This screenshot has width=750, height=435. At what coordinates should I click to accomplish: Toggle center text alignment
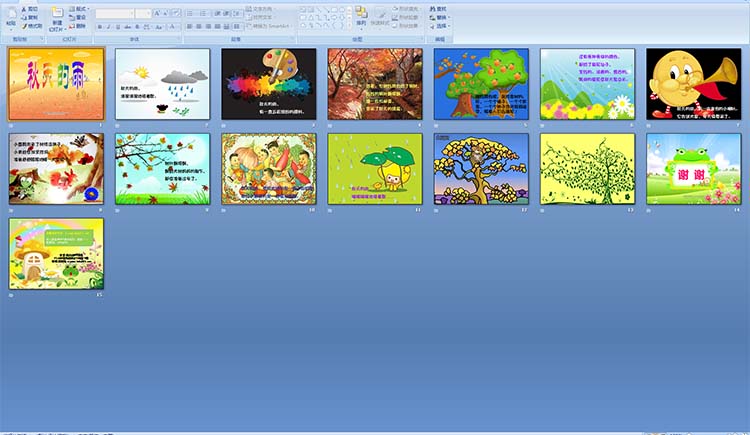point(199,26)
